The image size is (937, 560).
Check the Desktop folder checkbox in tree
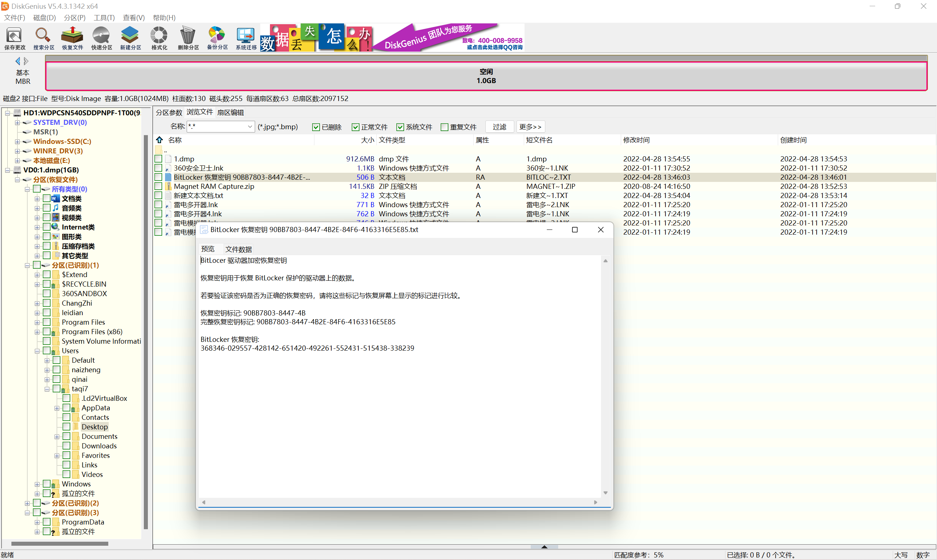[66, 427]
